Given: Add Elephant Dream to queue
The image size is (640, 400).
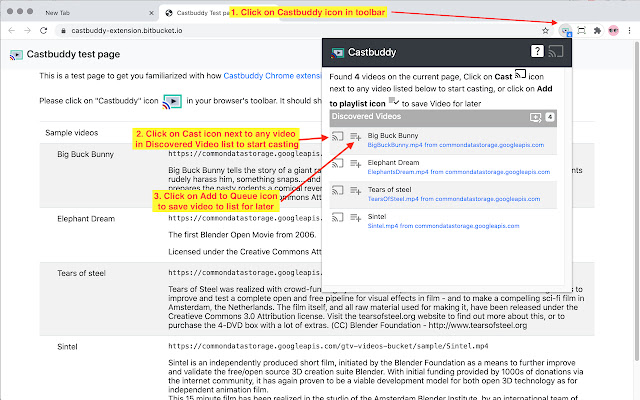Looking at the screenshot, I should [x=356, y=164].
